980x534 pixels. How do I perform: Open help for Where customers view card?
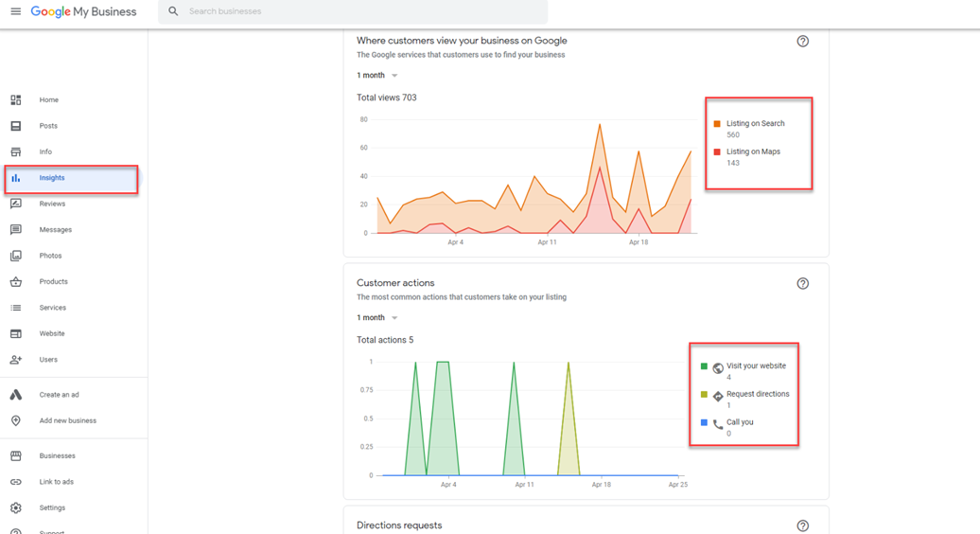click(802, 42)
